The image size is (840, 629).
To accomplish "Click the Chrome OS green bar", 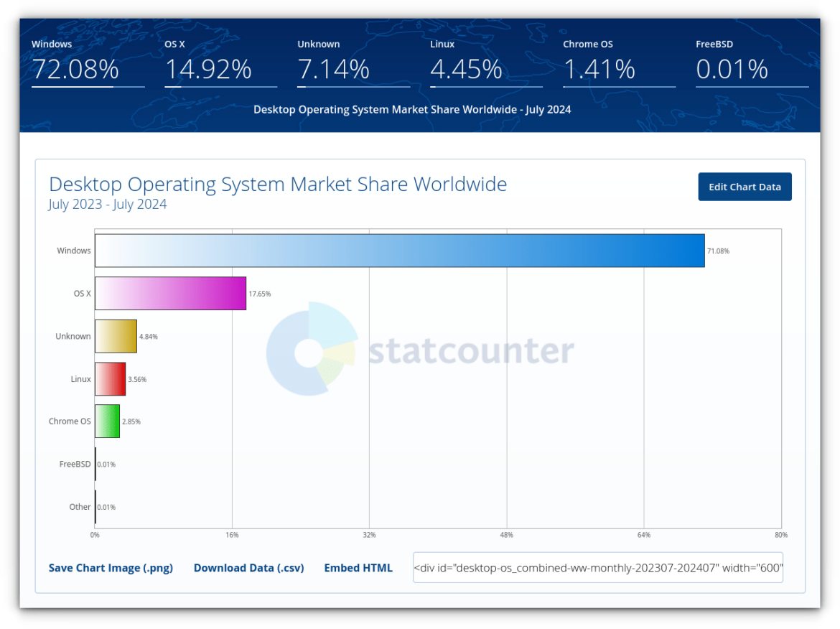I will [107, 421].
